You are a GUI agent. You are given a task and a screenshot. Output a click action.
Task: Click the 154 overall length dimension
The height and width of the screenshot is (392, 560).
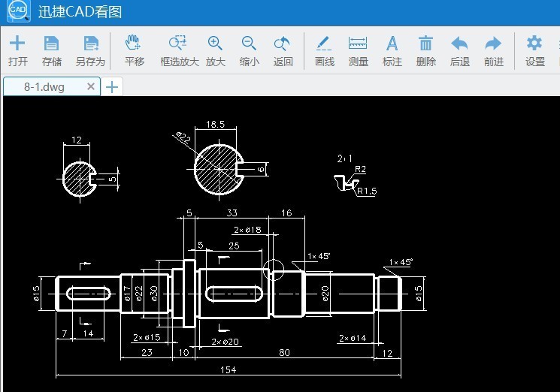[229, 370]
